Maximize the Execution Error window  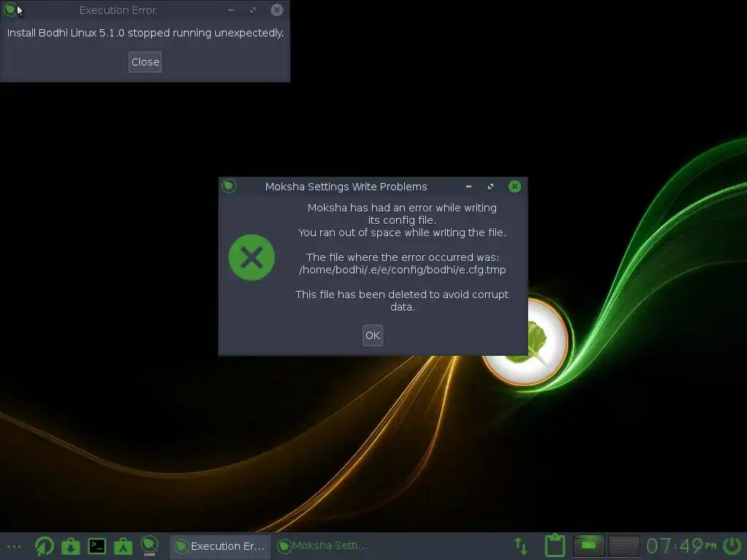(253, 10)
